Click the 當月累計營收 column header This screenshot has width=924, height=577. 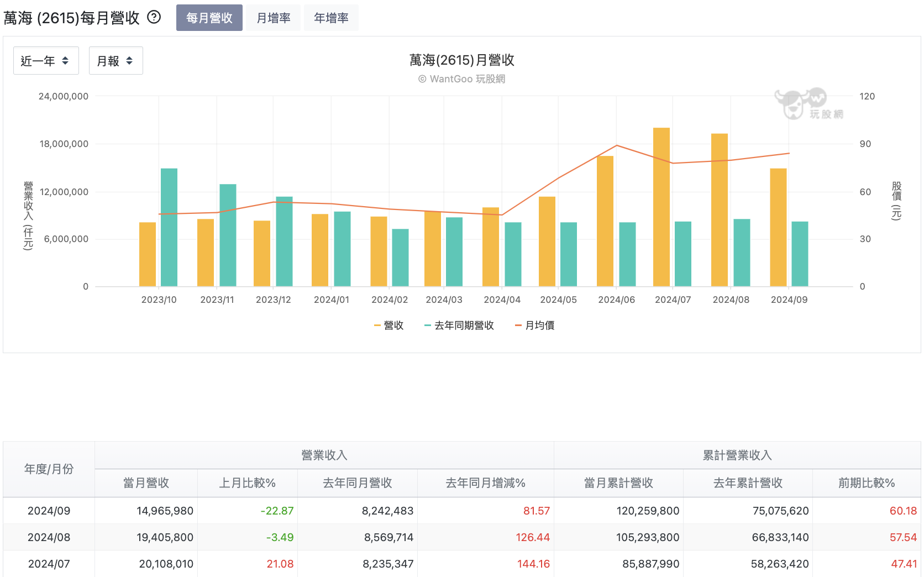click(x=618, y=483)
